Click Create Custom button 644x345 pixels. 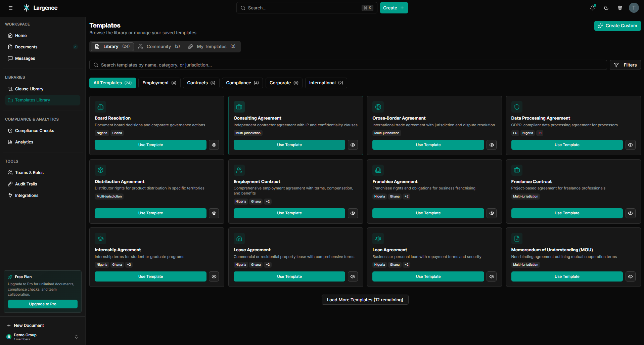point(617,26)
